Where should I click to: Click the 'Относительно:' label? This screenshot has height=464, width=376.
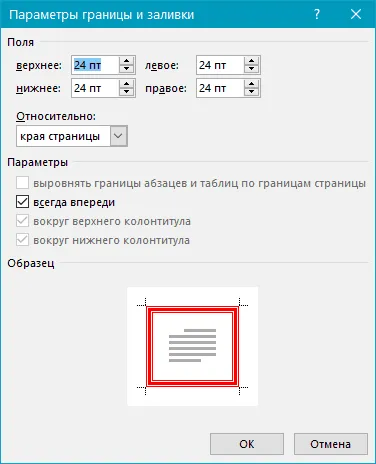click(x=56, y=116)
